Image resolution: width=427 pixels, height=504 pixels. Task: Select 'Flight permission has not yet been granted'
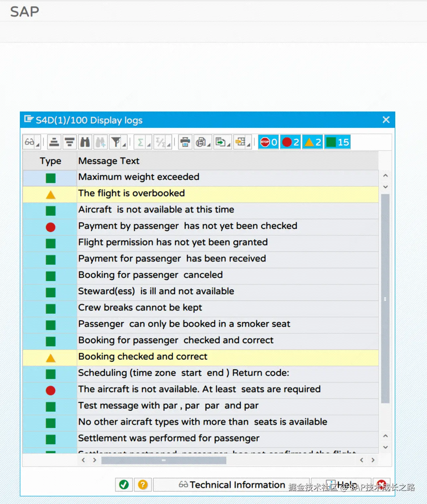(x=173, y=242)
